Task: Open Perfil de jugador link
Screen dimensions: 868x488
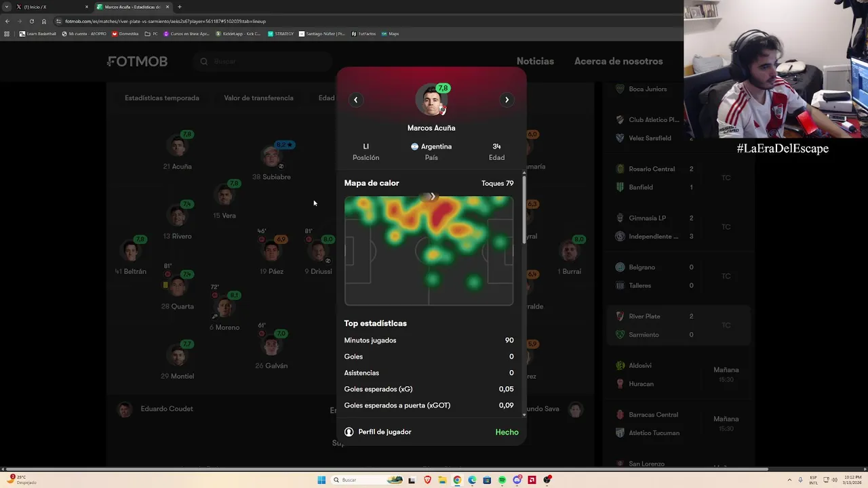Action: [378, 432]
